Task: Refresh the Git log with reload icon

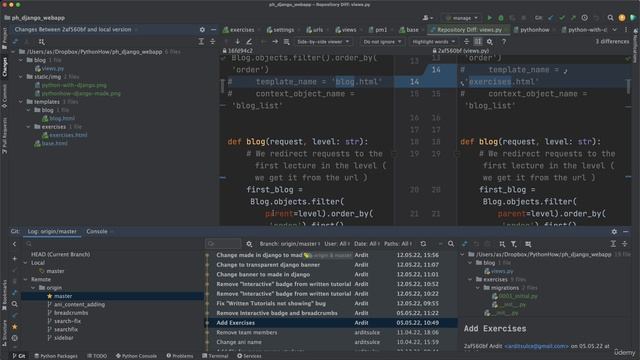Action: pyautogui.click(x=423, y=244)
